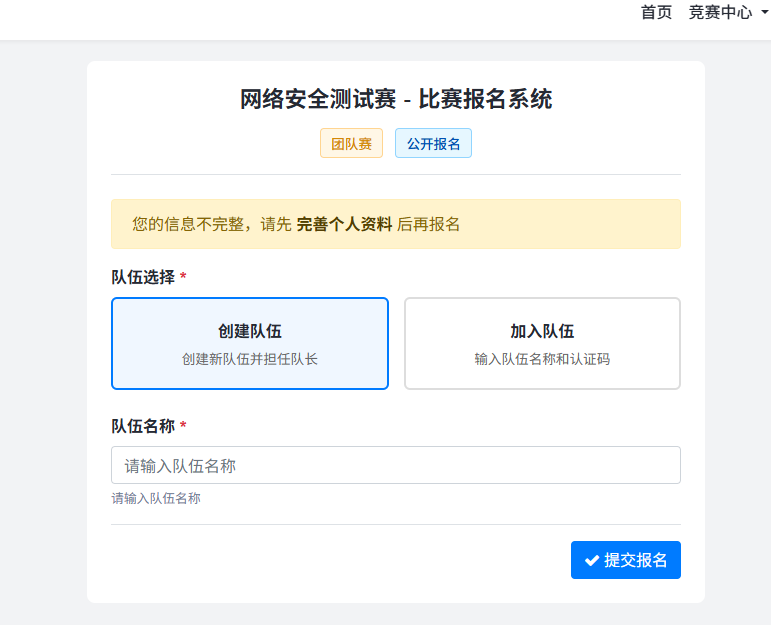Viewport: 771px width, 625px height.
Task: Click the red asterisk beside 队伍选择
Action: click(x=183, y=277)
